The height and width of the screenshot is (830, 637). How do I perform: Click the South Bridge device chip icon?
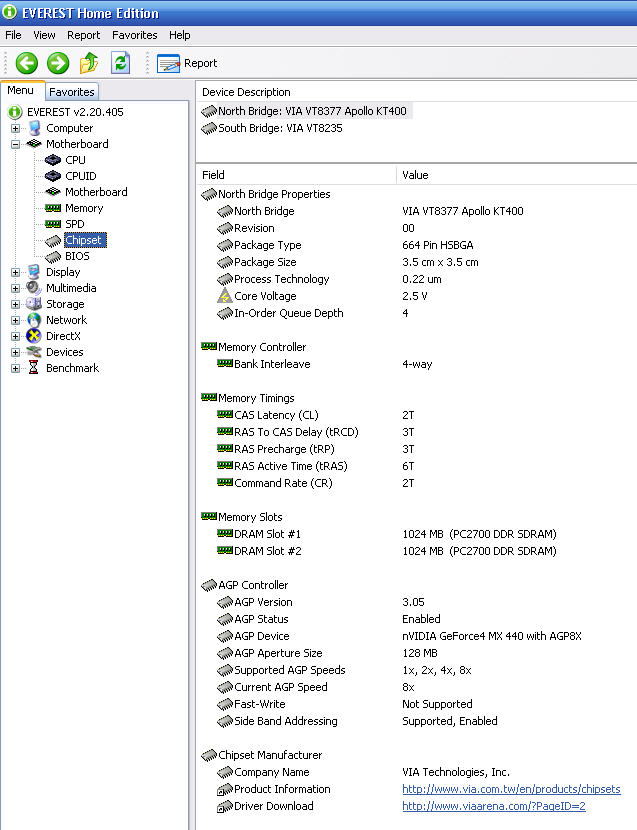tap(209, 128)
